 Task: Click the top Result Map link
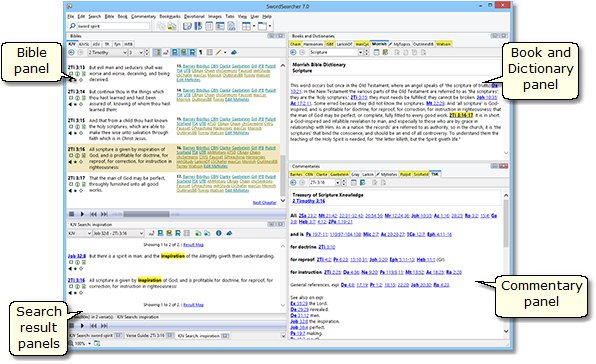(x=193, y=245)
